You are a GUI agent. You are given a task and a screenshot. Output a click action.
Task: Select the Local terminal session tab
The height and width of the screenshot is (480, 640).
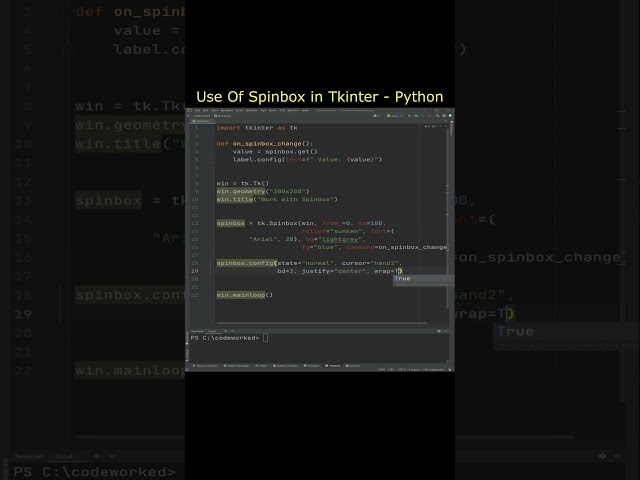(x=212, y=331)
